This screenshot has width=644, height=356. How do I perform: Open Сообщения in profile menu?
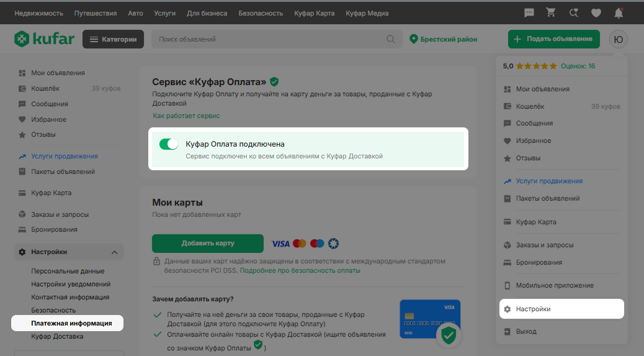(534, 123)
